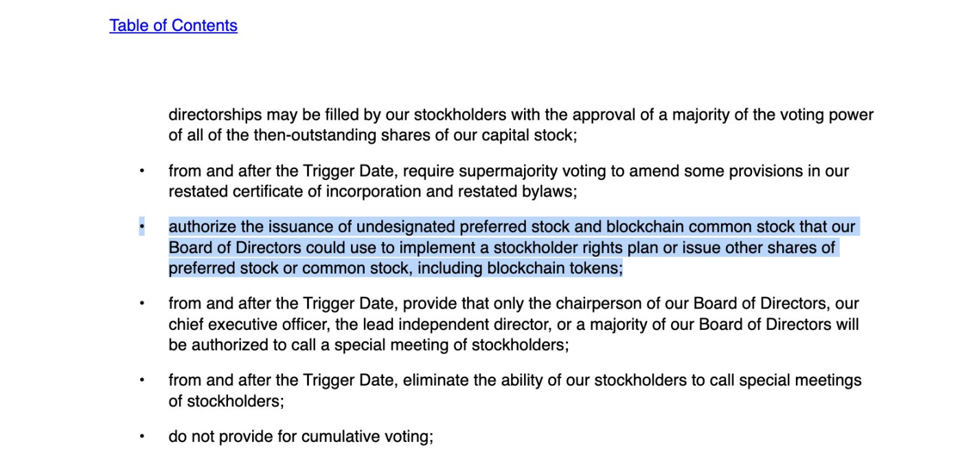This screenshot has width=980, height=453.
Task: Open the Table of Contents link
Action: tap(173, 25)
